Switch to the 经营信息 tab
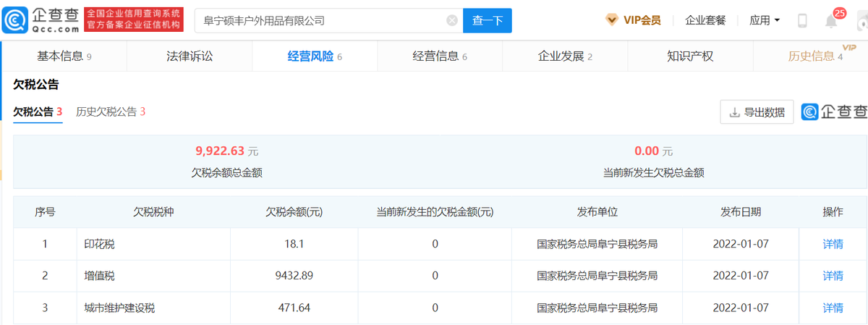Screen dimensions: 868x325 440,56
